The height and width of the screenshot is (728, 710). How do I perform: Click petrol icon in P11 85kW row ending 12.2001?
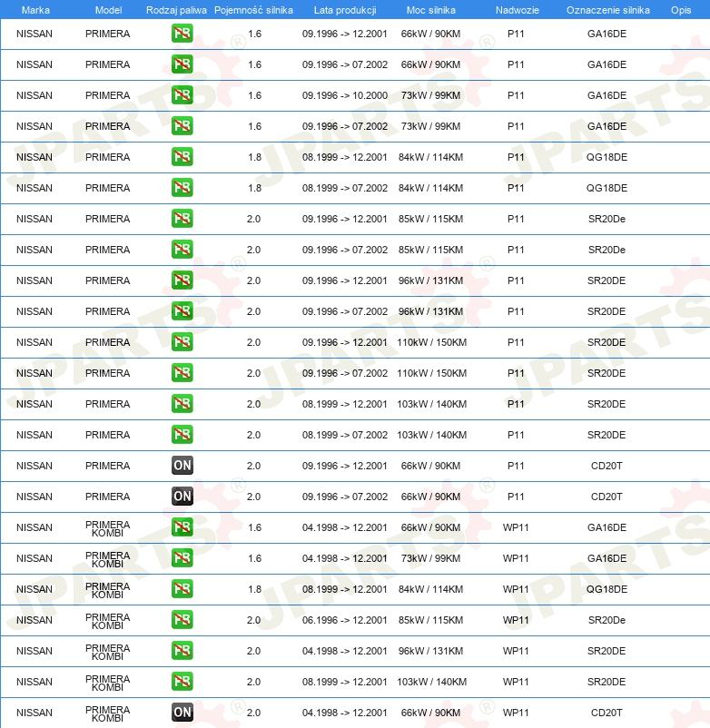182,219
